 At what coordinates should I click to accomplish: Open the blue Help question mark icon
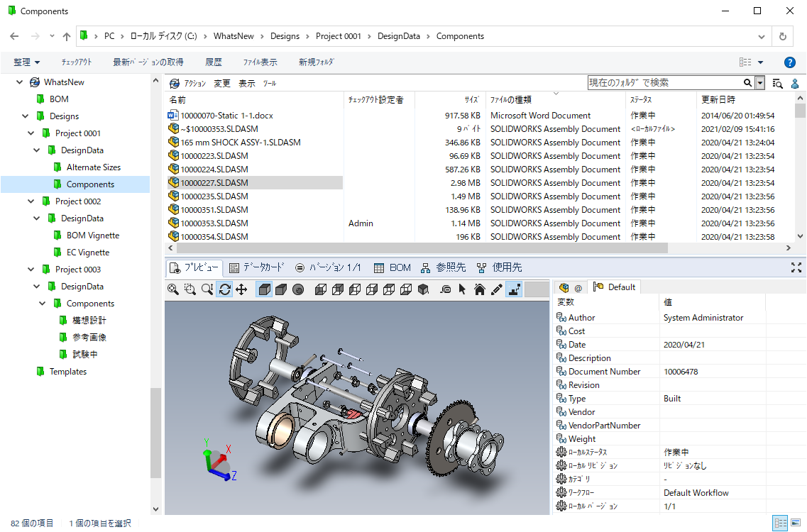point(789,62)
